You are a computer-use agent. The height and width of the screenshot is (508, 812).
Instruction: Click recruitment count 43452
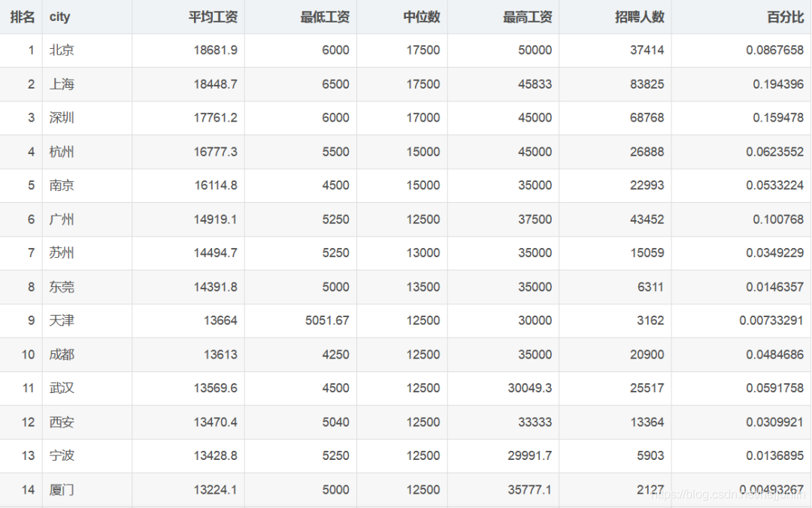coord(647,219)
